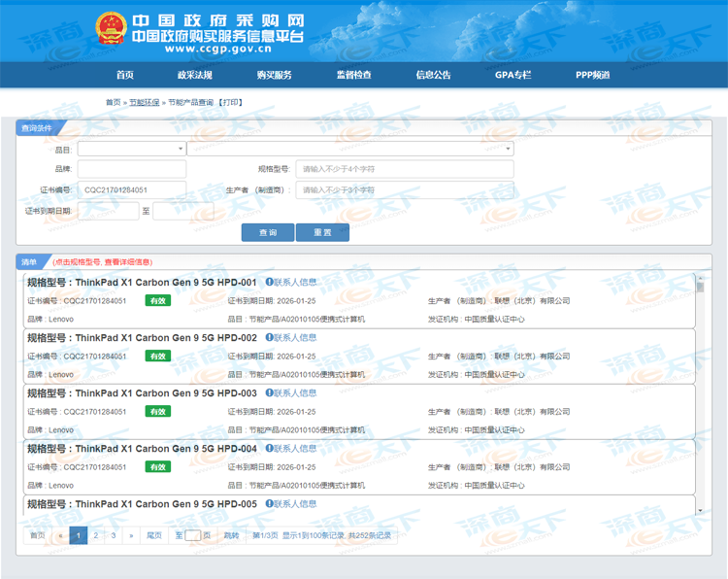Screen dimensions: 728x579
Task: Click info icon beside HPD-003 联系人信息
Action: point(269,392)
